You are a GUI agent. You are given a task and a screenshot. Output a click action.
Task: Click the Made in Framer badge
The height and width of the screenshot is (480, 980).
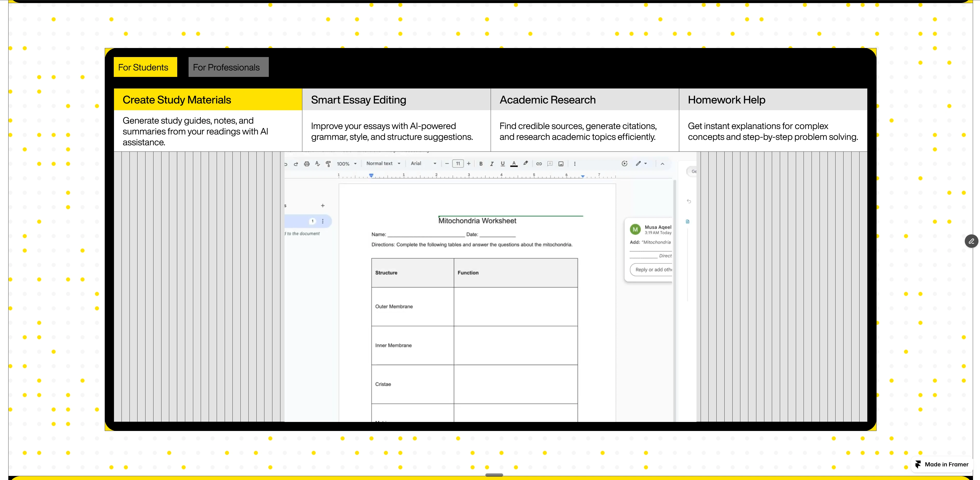[942, 465]
